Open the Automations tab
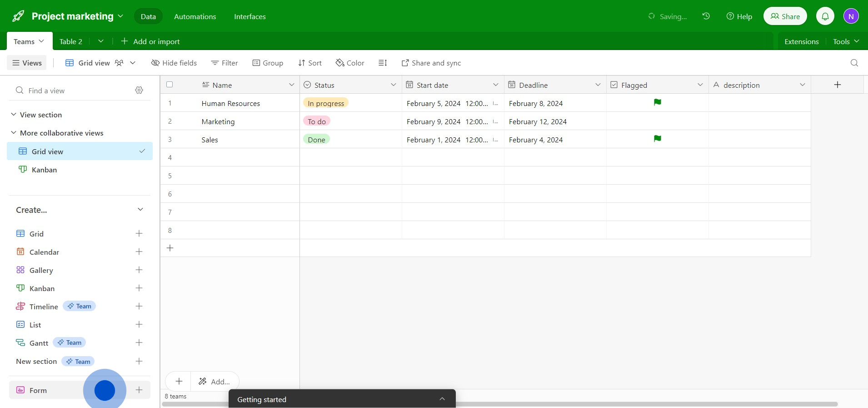The image size is (868, 408). click(x=195, y=16)
